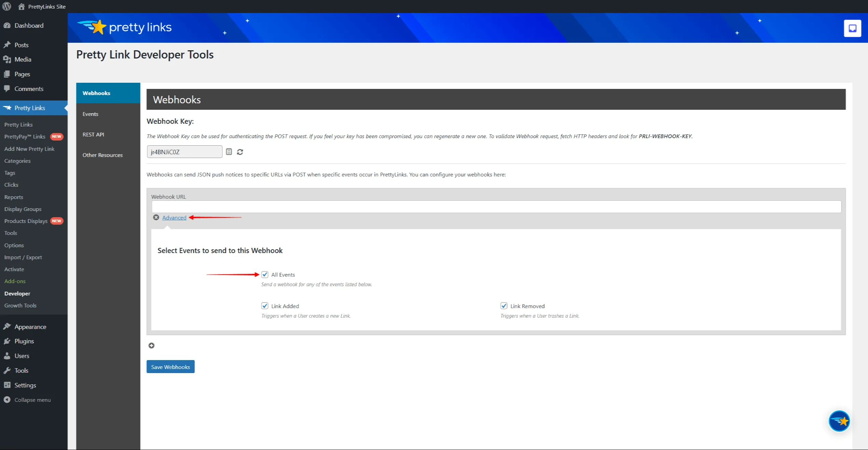
Task: Add another webhook with plus icon
Action: (x=151, y=345)
